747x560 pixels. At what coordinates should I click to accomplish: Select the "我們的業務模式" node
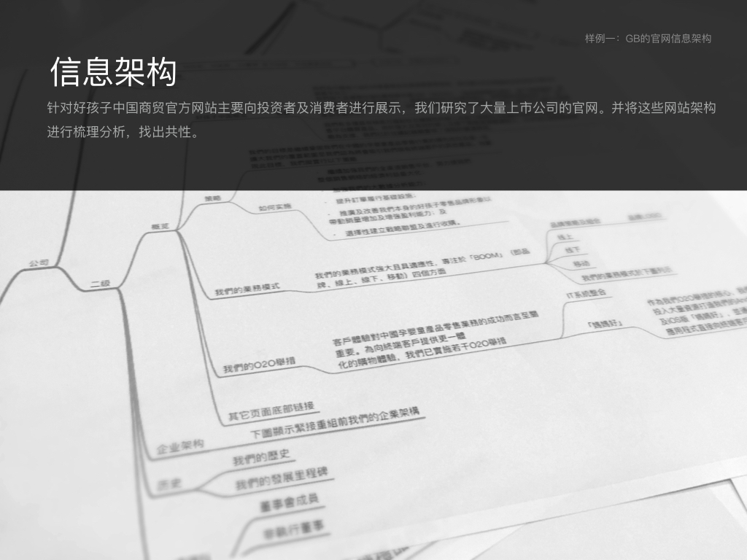click(x=247, y=289)
